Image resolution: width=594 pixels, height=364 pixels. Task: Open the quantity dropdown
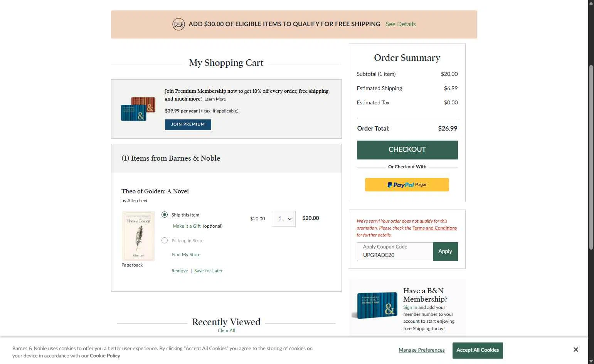pos(283,219)
